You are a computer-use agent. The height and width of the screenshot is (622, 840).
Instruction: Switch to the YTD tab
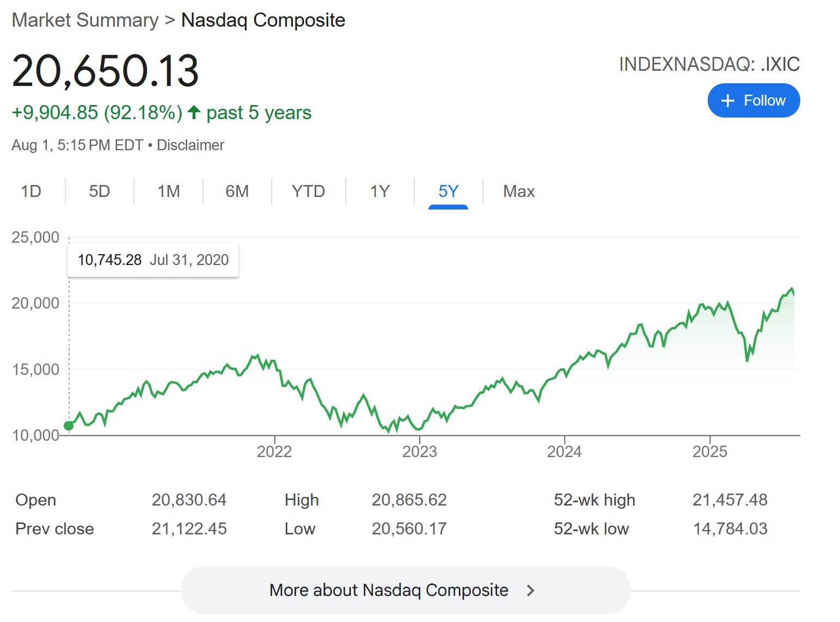point(308,192)
